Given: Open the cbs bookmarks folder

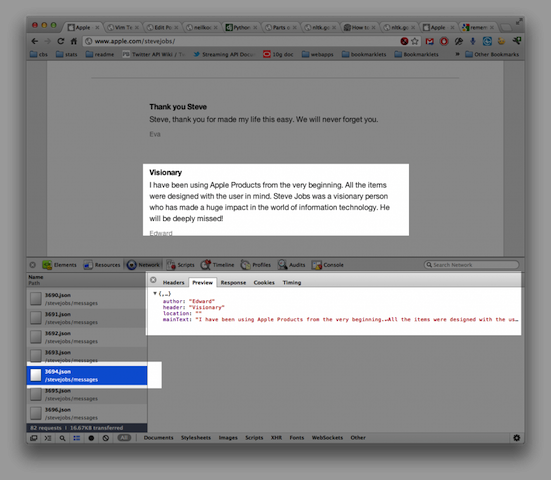Looking at the screenshot, I should 39,54.
